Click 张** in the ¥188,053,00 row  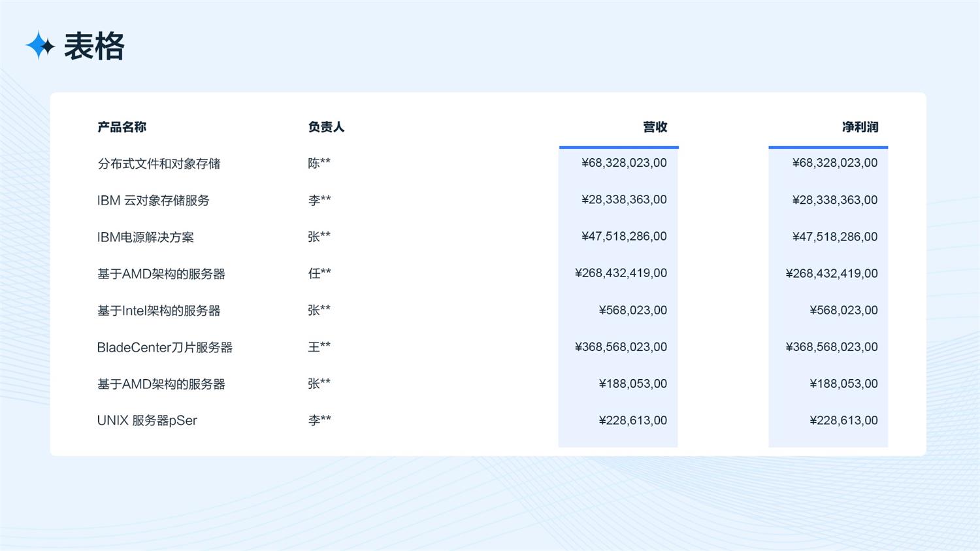tap(319, 384)
